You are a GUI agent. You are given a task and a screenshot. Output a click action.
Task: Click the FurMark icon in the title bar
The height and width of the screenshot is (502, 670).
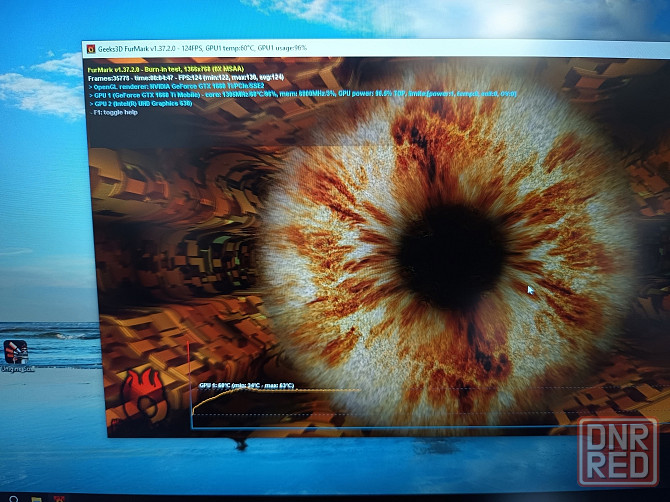91,47
